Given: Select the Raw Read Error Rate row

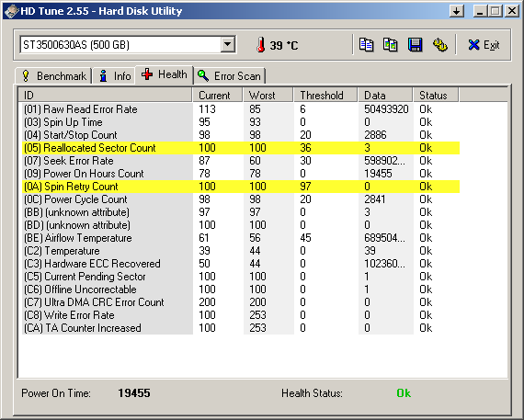Looking at the screenshot, I should (x=241, y=109).
